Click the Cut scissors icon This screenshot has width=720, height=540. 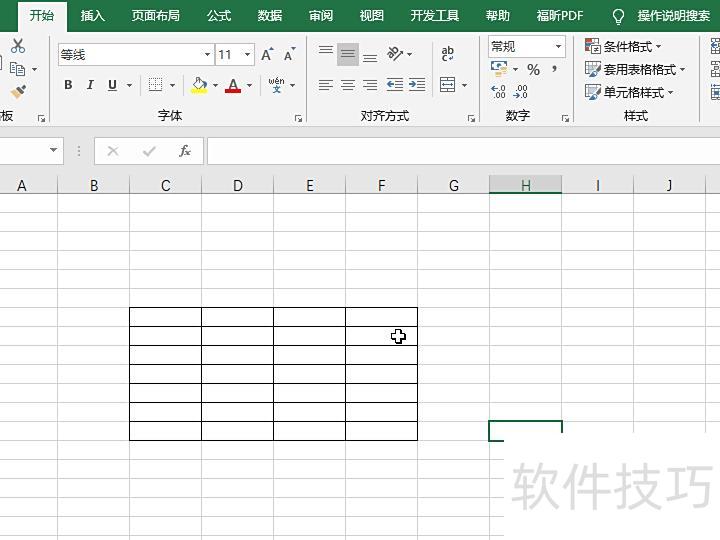point(18,46)
